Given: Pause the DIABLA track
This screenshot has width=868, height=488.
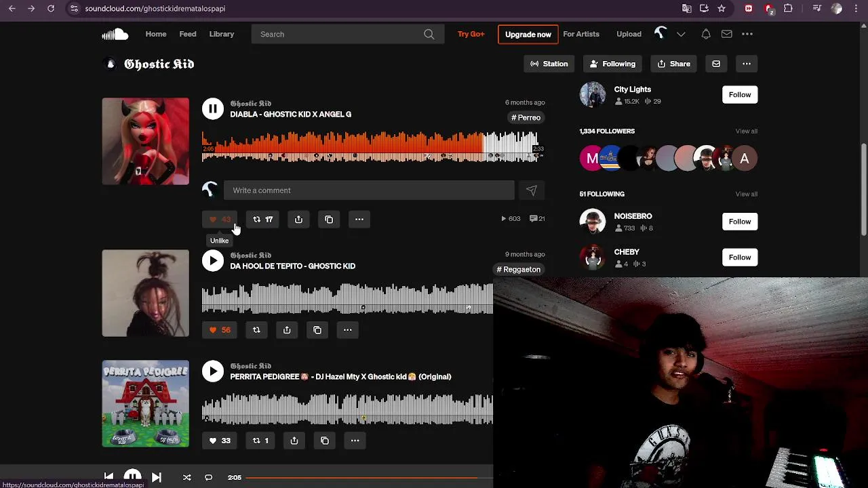Looking at the screenshot, I should pyautogui.click(x=212, y=108).
